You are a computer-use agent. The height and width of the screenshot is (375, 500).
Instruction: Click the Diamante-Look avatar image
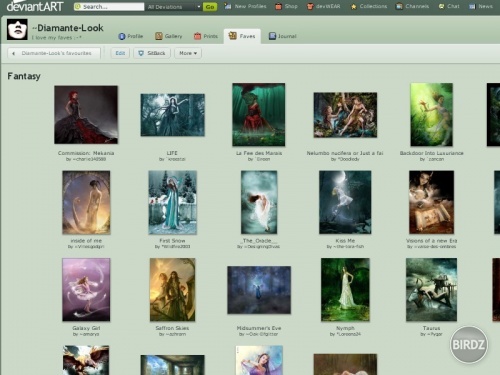click(x=17, y=30)
